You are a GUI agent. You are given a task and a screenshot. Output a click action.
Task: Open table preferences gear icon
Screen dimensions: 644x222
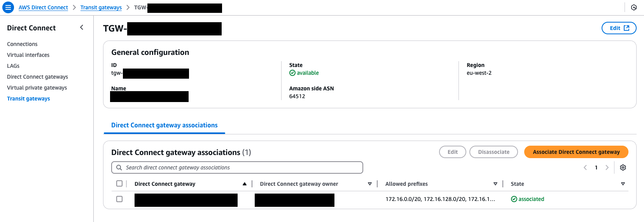[623, 167]
